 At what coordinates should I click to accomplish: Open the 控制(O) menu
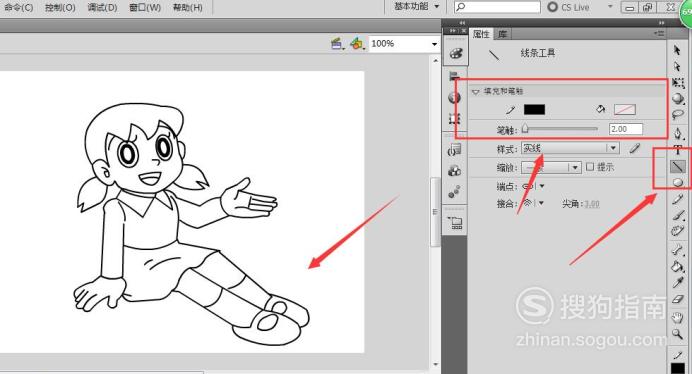[x=60, y=8]
